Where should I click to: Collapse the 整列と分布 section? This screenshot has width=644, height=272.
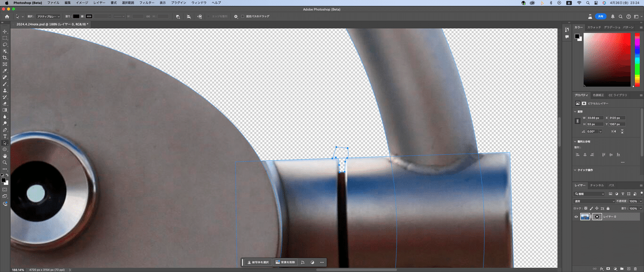[575, 141]
